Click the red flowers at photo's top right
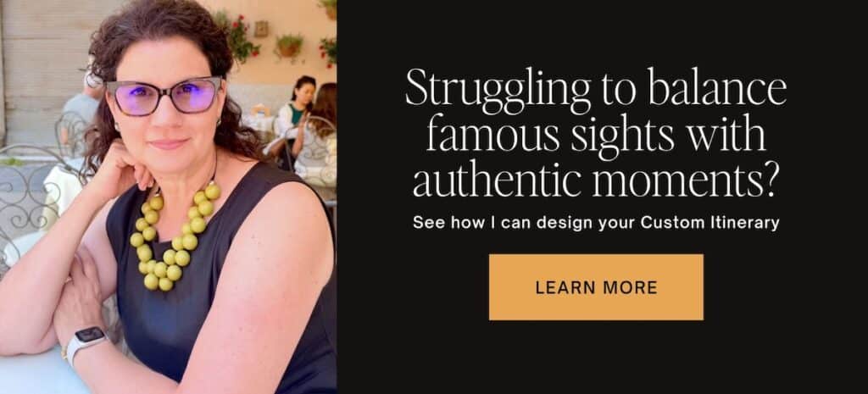Viewport: 868px width, 394px height. point(329,52)
